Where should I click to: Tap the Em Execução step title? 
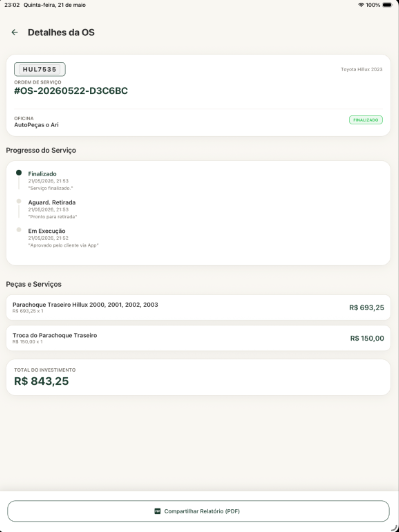(x=47, y=231)
